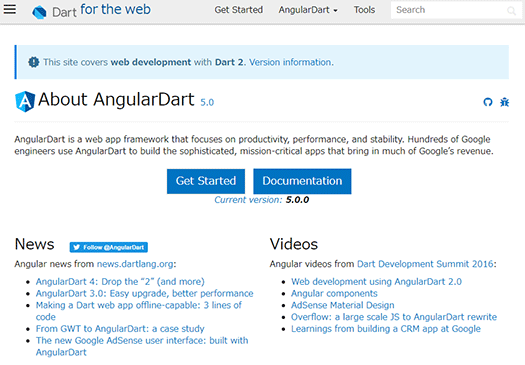Open Get Started in top navigation
This screenshot has width=525, height=365.
point(238,10)
